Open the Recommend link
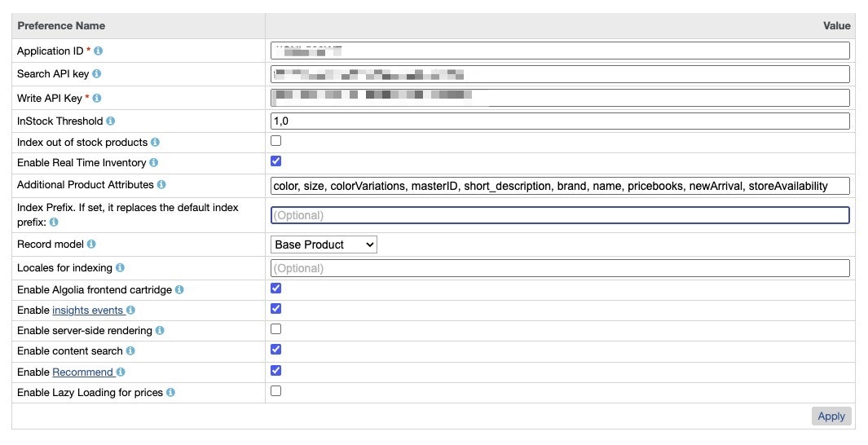 (82, 372)
